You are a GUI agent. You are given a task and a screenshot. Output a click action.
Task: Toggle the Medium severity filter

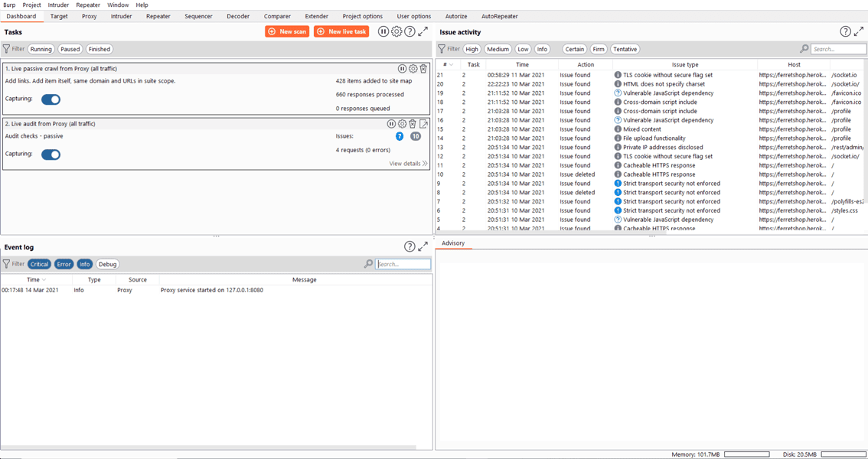pyautogui.click(x=498, y=49)
